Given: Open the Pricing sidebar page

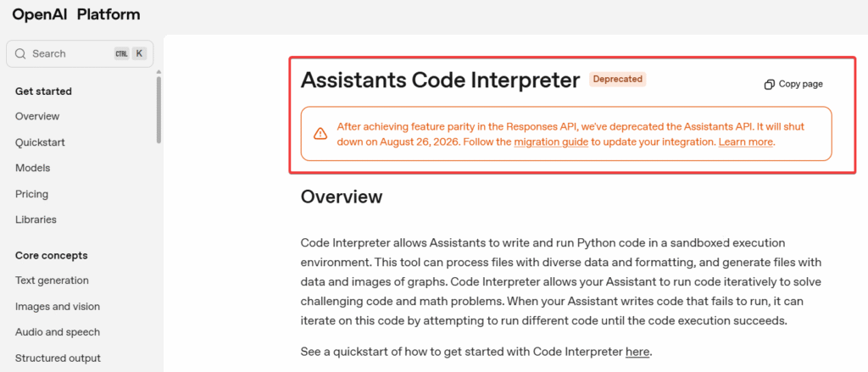Looking at the screenshot, I should pyautogui.click(x=31, y=194).
